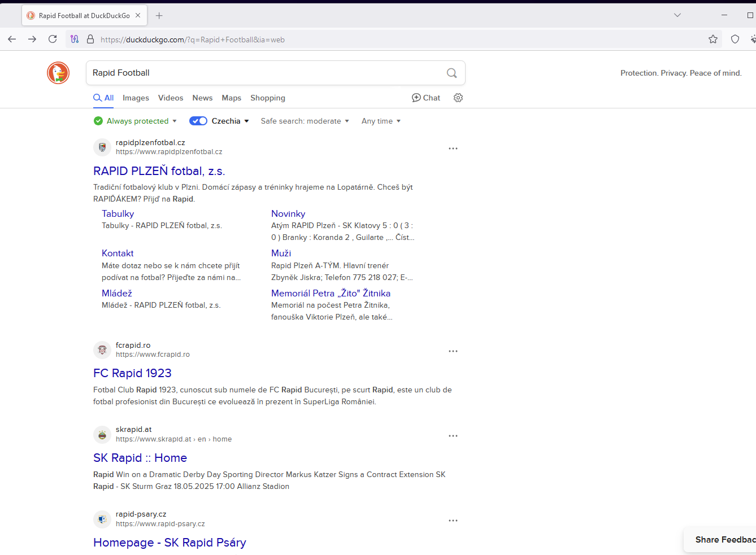Open the Mládež sitelink
The height and width of the screenshot is (555, 756).
117,293
